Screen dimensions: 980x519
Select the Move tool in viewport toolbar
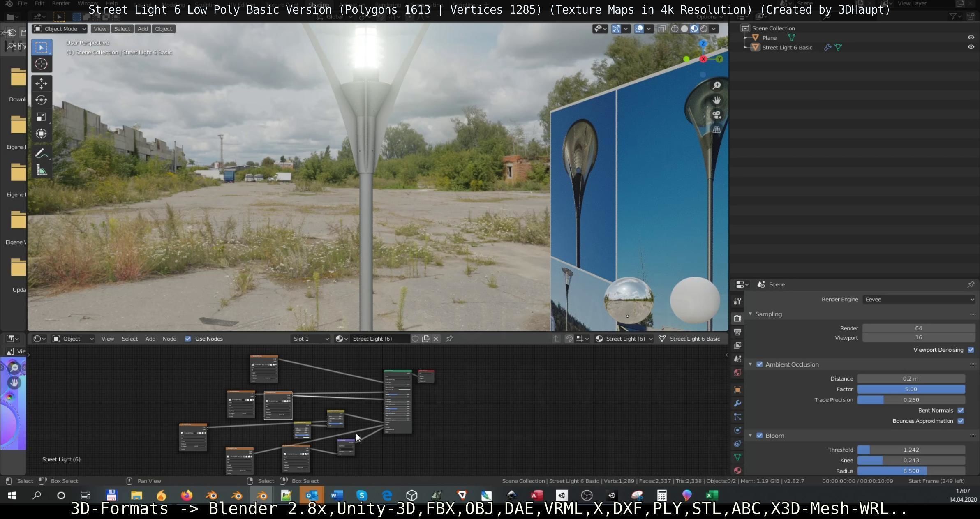[41, 83]
